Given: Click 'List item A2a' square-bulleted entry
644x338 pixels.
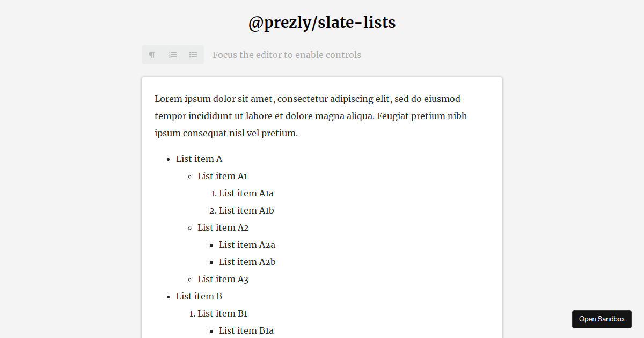Looking at the screenshot, I should click(247, 245).
